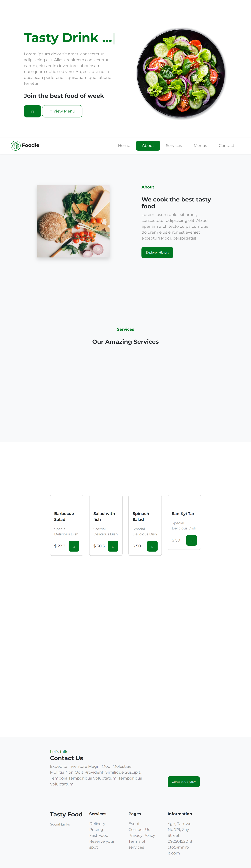This screenshot has width=251, height=868.
Task: Click the Contact Us Now button
Action: pyautogui.click(x=184, y=782)
